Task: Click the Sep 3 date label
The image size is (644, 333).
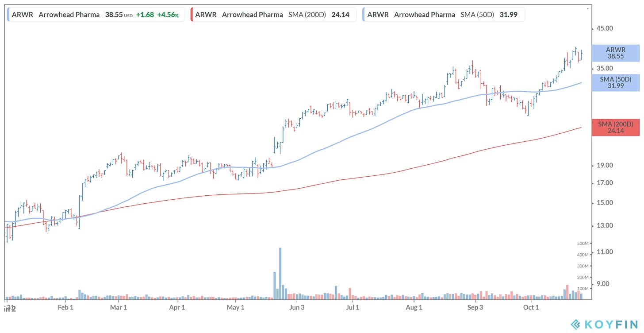Action: click(475, 307)
